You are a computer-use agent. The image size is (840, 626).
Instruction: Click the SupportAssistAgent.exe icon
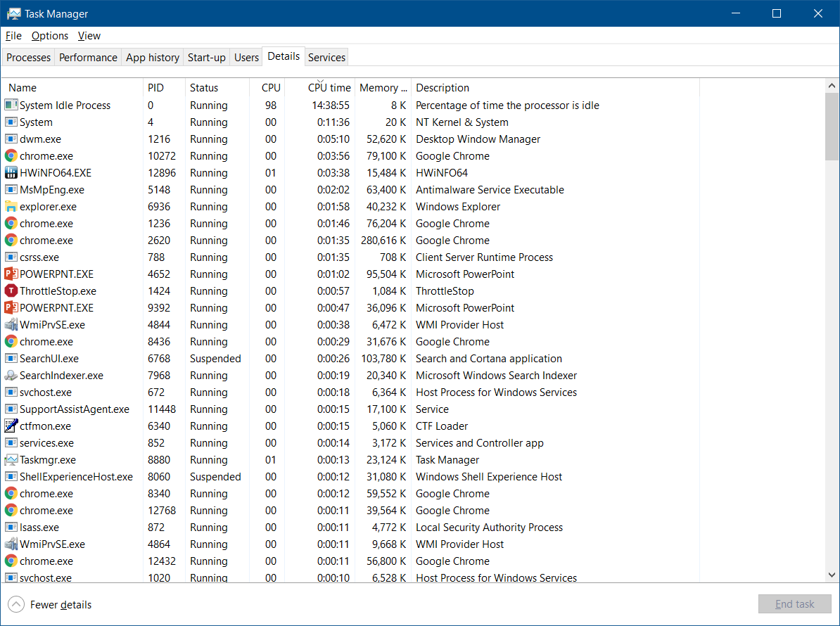[x=11, y=409]
